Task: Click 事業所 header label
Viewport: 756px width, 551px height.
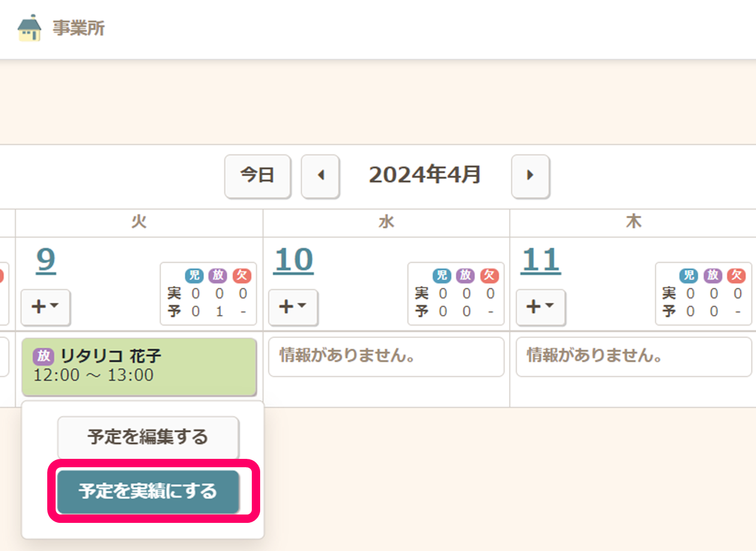Action: [x=78, y=28]
